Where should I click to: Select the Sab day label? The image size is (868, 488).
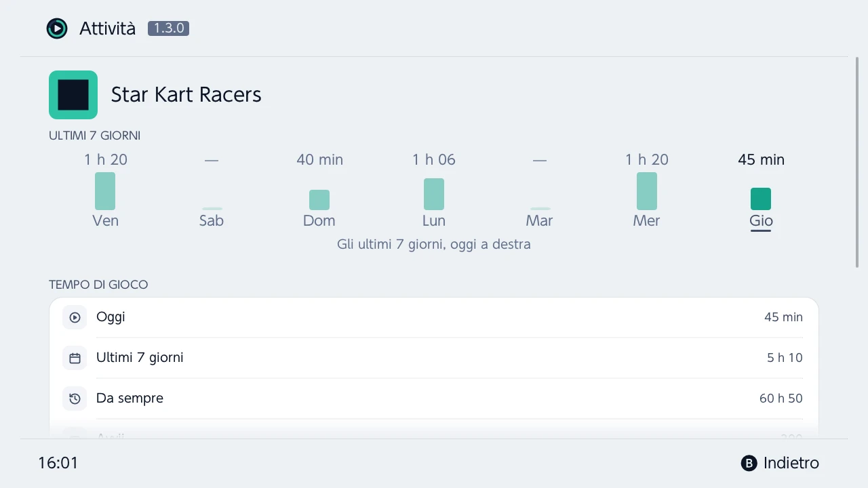(212, 221)
